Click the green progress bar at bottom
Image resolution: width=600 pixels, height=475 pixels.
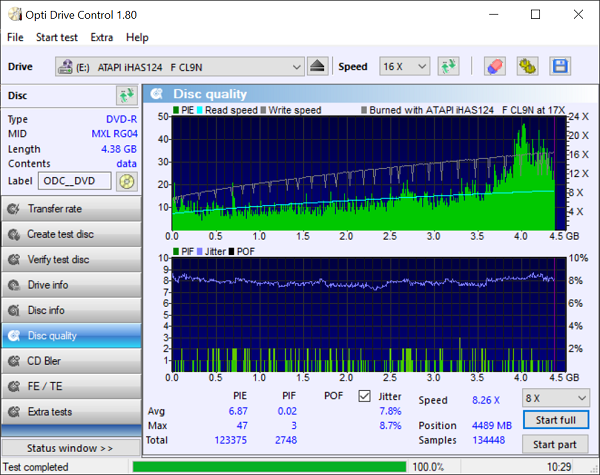tap(268, 466)
